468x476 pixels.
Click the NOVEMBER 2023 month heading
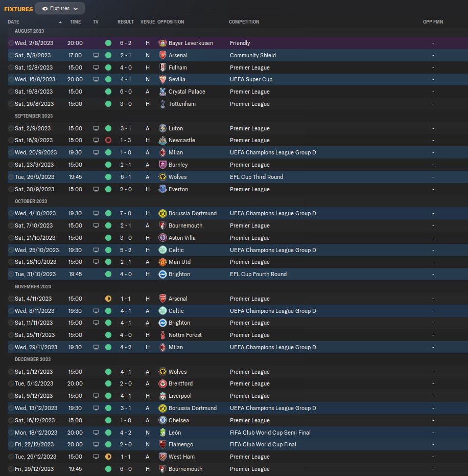[33, 286]
